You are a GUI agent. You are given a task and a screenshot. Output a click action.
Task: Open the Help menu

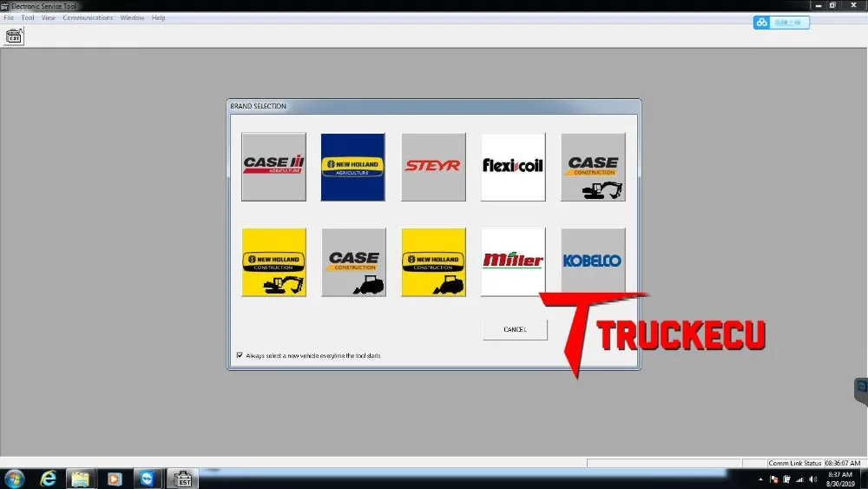click(x=158, y=17)
